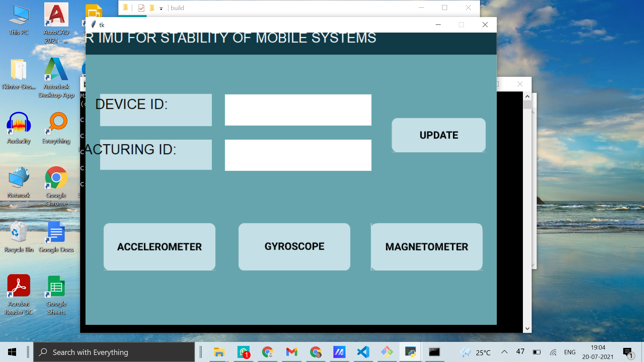Show hidden icons using the system tray chevron
644x362 pixels.
[504, 352]
